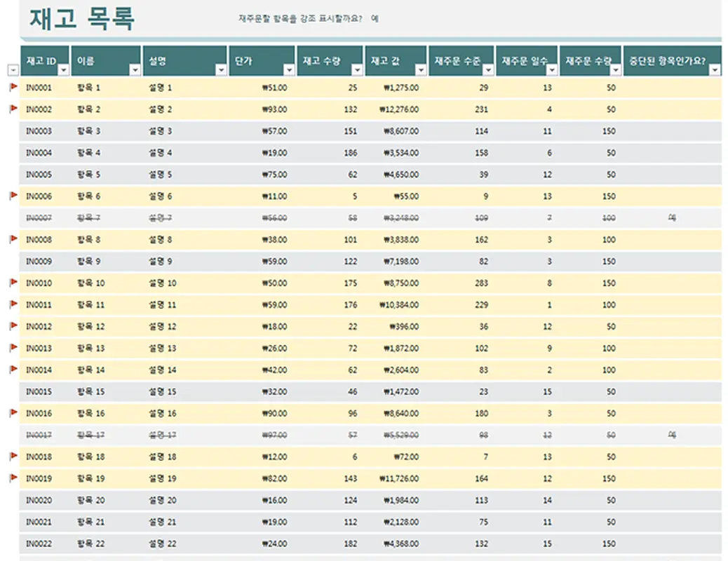Select the red flag beside IN0018
This screenshot has height=561, width=728.
(13, 456)
